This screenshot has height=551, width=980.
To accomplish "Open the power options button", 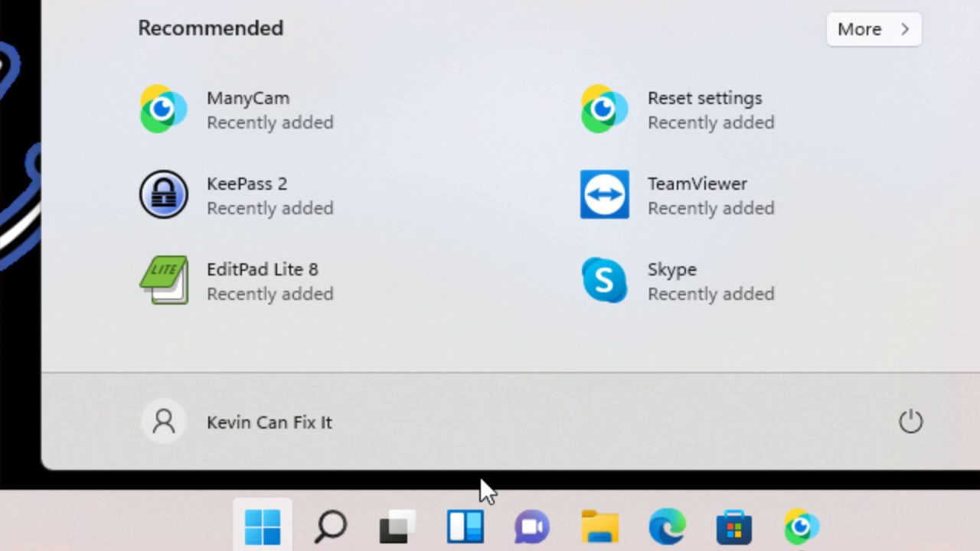I will (x=910, y=422).
